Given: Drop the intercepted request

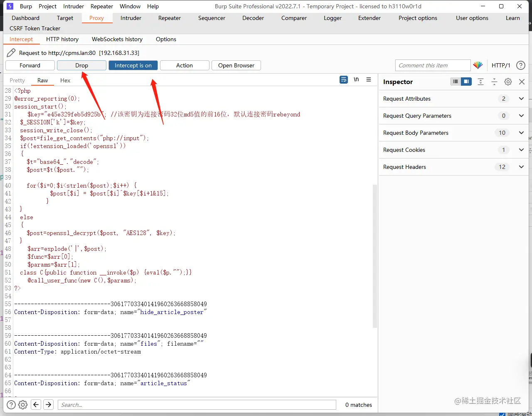Looking at the screenshot, I should pyautogui.click(x=81, y=65).
